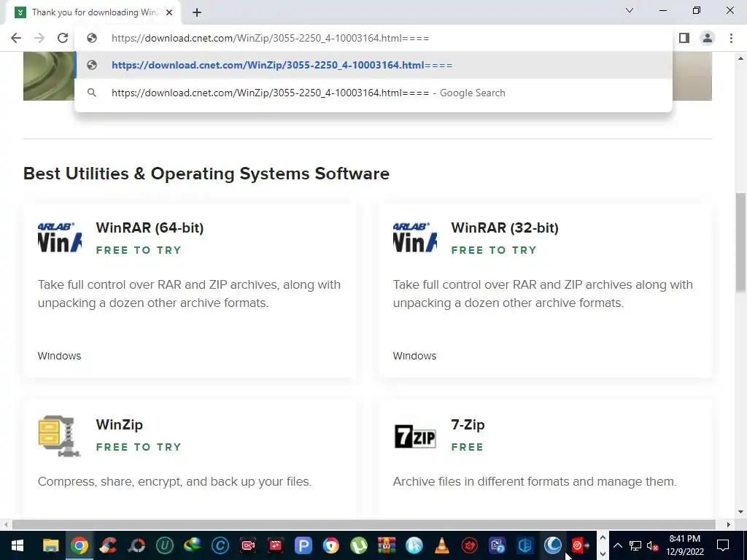The image size is (747, 560).
Task: Click 'FREE TO TRY' under WinRAR (64-bit)
Action: 139,250
